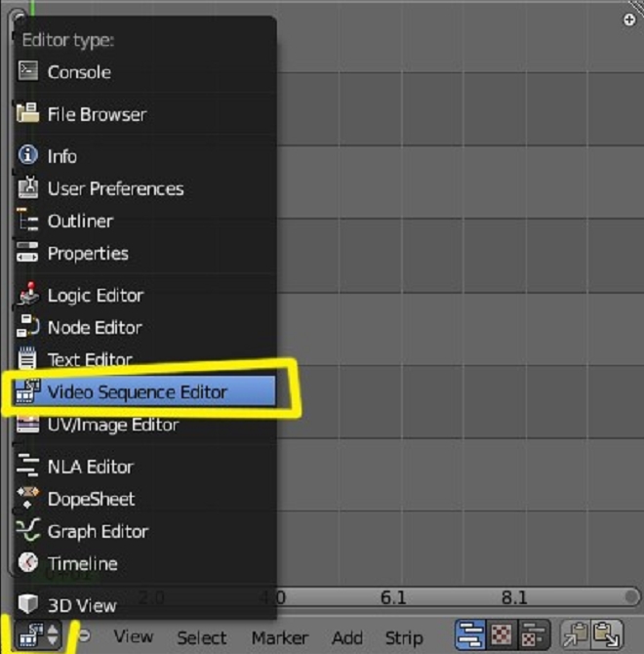Click the plus panel toggle at top right
The height and width of the screenshot is (654, 644).
629,20
